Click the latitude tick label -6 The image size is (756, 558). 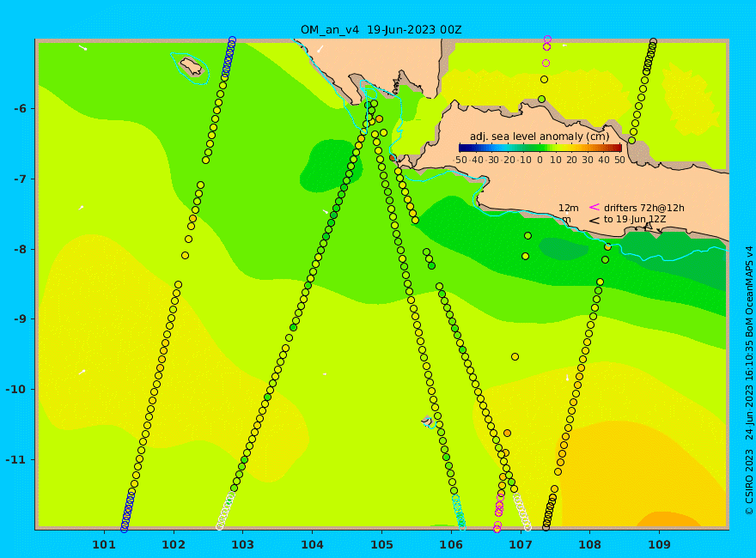pyautogui.click(x=20, y=109)
